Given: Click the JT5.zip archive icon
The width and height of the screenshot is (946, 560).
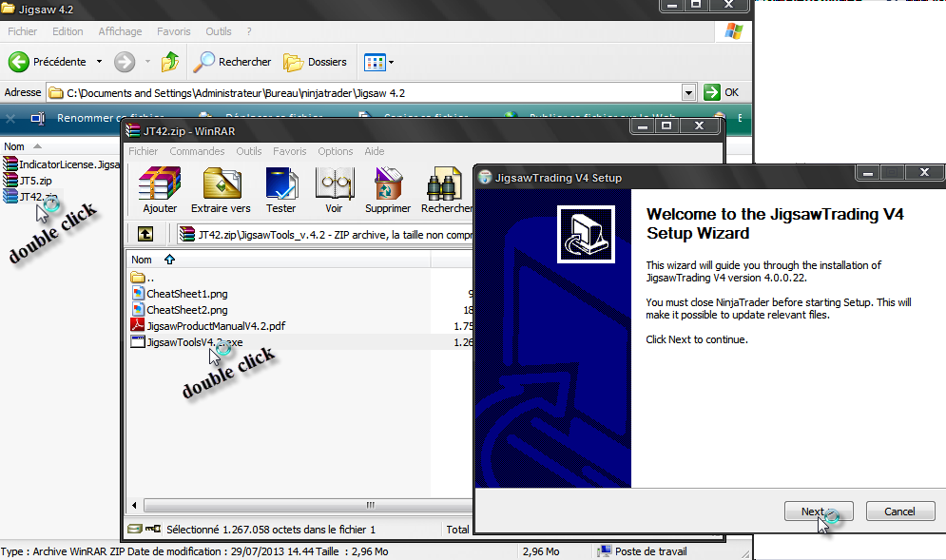Looking at the screenshot, I should (x=10, y=180).
